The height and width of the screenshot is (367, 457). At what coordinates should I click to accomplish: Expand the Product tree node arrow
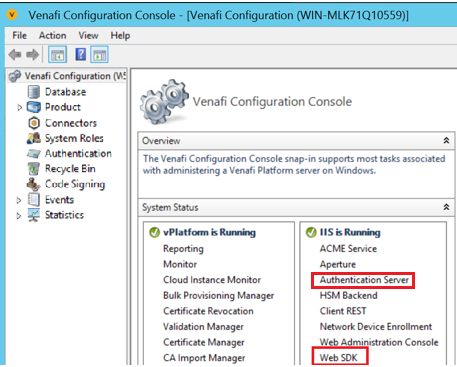(19, 107)
